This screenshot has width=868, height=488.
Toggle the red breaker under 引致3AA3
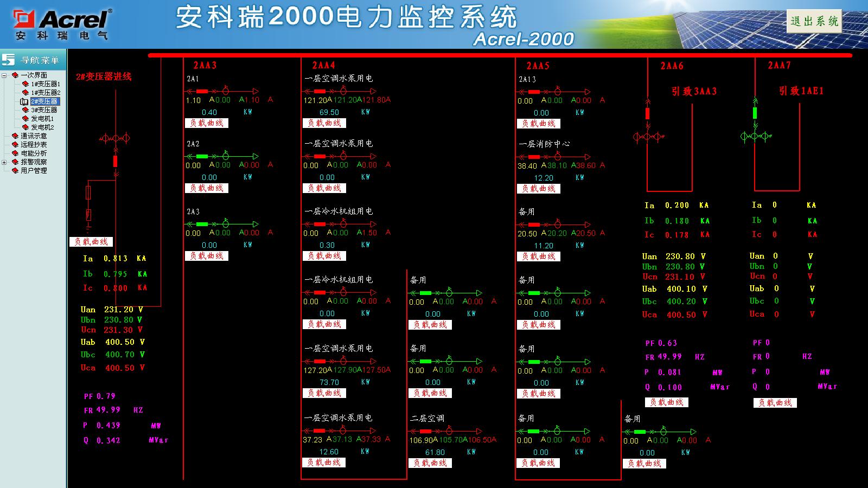tap(647, 113)
